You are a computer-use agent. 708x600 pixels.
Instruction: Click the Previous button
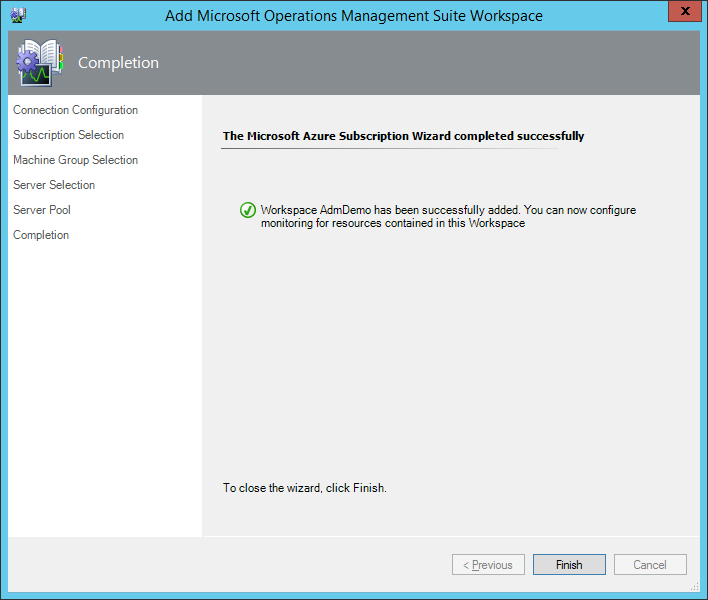click(488, 564)
